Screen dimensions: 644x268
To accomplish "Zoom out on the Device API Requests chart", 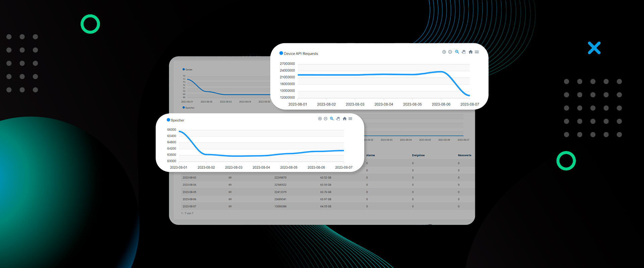I will (450, 52).
